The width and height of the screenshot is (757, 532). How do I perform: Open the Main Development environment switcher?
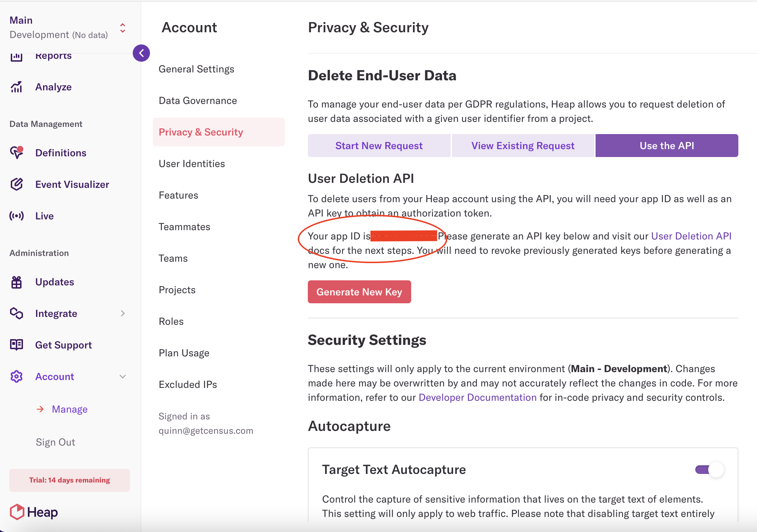[x=123, y=28]
